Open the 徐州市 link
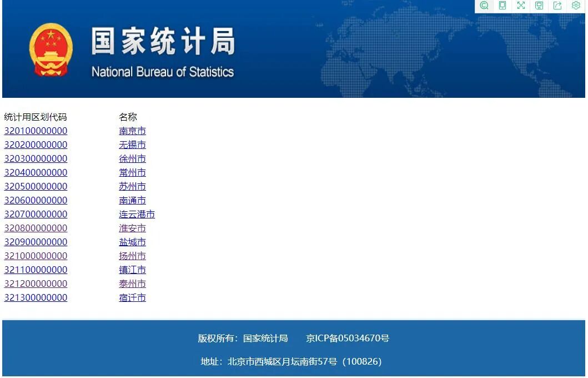Viewport: 588px width, 378px height. [x=132, y=158]
